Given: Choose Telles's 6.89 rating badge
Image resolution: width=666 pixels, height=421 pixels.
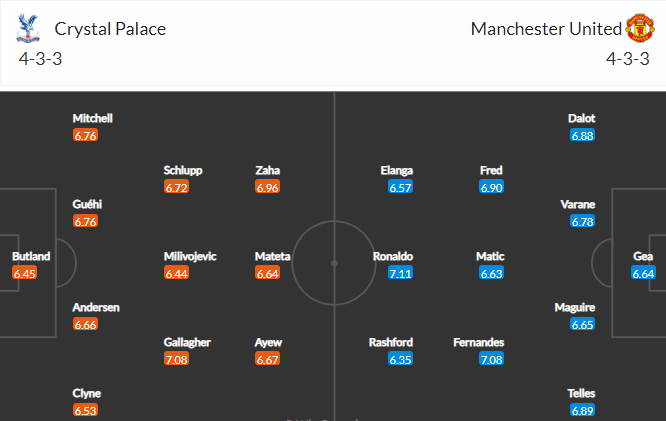Looking at the screenshot, I should [x=583, y=410].
